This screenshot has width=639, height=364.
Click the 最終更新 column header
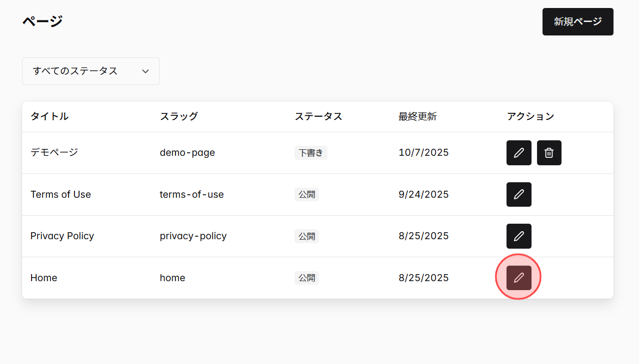[417, 116]
